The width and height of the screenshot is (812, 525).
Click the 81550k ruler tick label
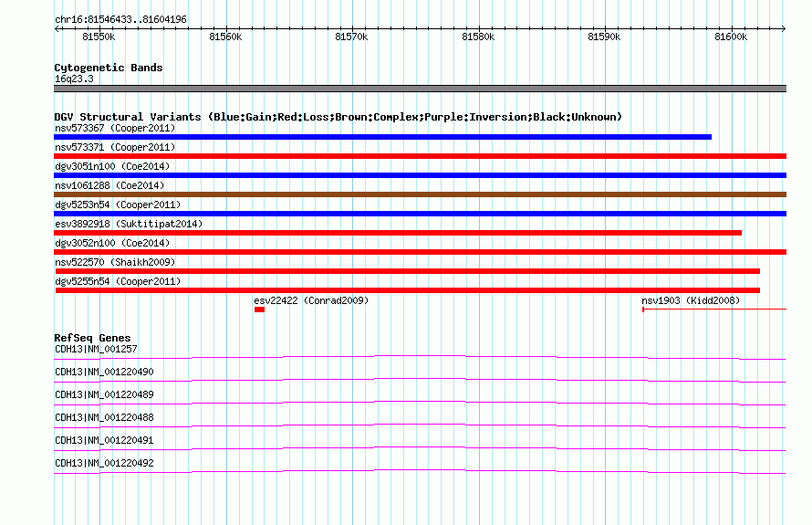pos(99,37)
